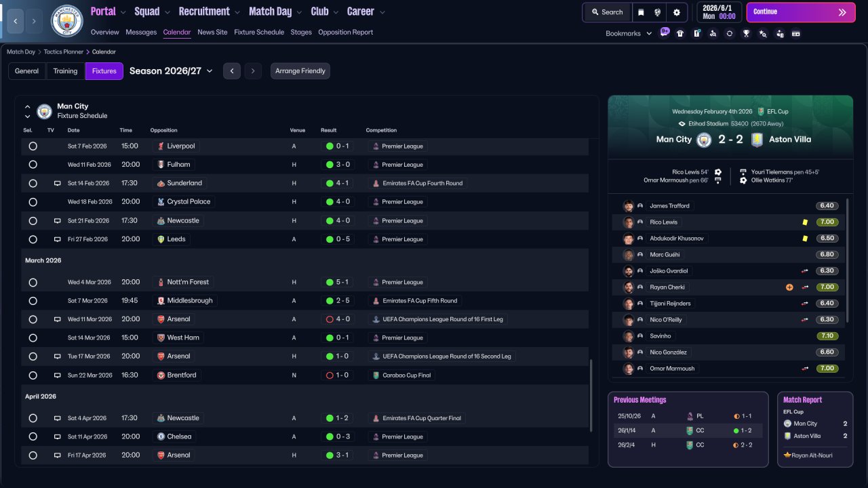
Task: Click the shirt shortcut icon
Action: tap(680, 33)
